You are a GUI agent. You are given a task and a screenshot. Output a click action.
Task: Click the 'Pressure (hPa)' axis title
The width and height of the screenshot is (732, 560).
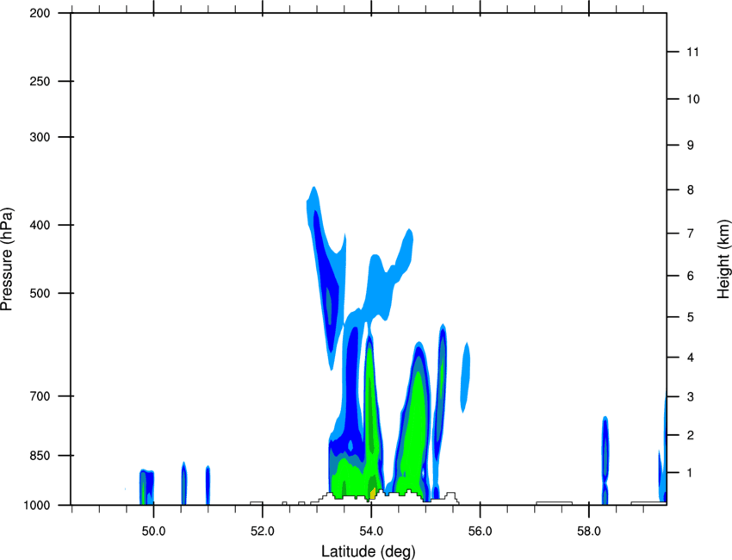tap(7, 258)
